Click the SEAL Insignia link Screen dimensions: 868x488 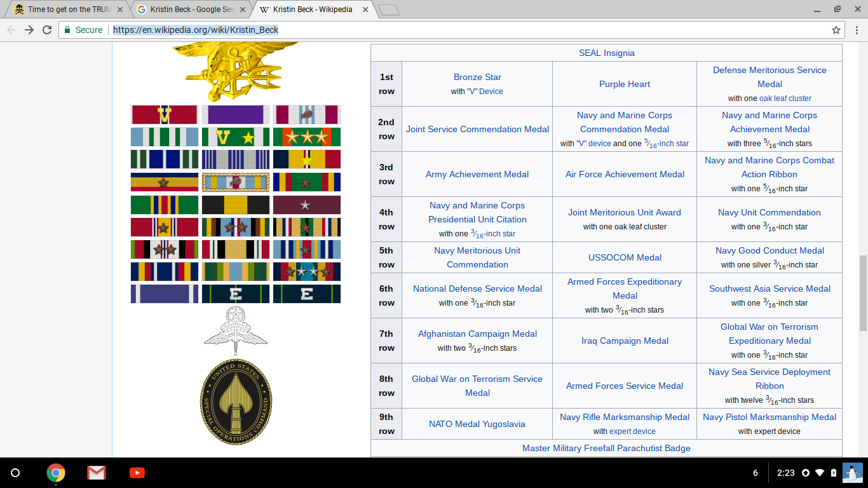point(606,53)
